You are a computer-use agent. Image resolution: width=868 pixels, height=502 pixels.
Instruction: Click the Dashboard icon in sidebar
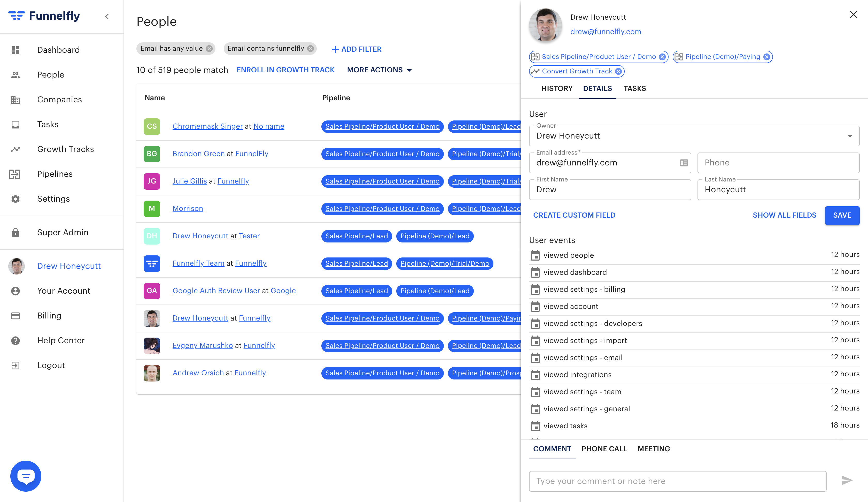coord(16,50)
